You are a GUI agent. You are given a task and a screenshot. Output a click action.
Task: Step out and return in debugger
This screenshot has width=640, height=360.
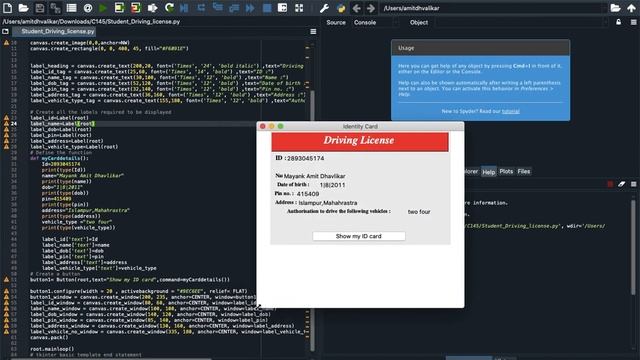click(234, 8)
